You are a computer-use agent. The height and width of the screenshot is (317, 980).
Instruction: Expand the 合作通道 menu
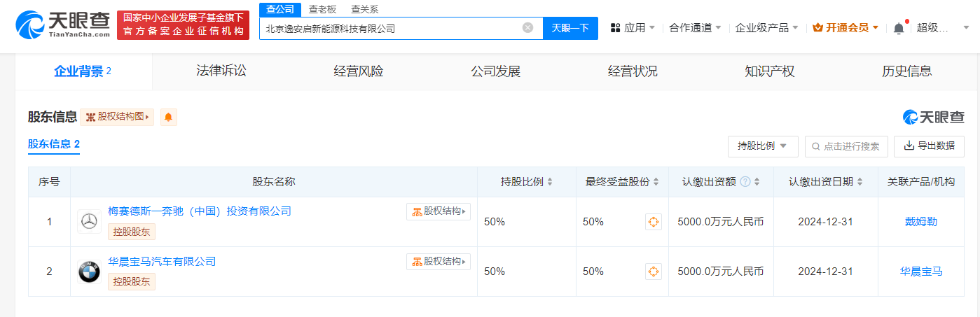pos(695,28)
